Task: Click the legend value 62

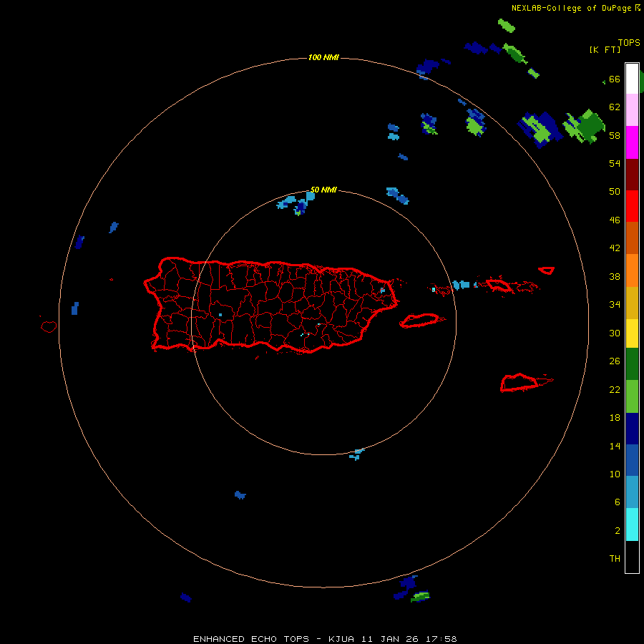Action: pos(615,107)
